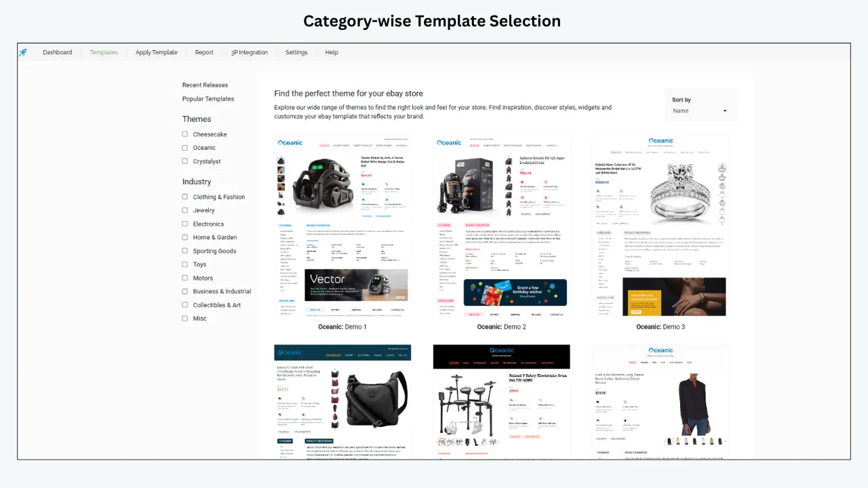The width and height of the screenshot is (868, 488).
Task: Tick the Jewelry industry checkbox
Action: [185, 210]
